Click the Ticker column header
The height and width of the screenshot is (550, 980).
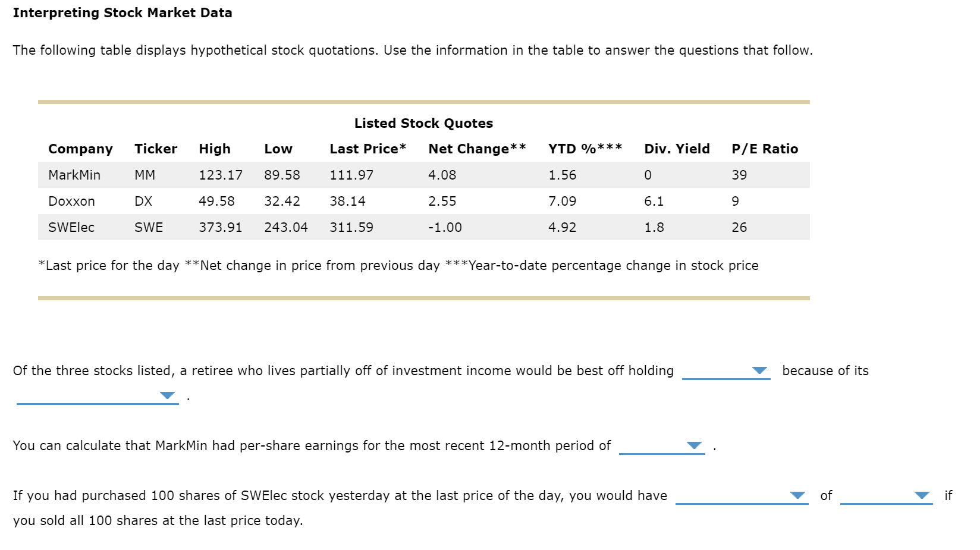(x=156, y=149)
